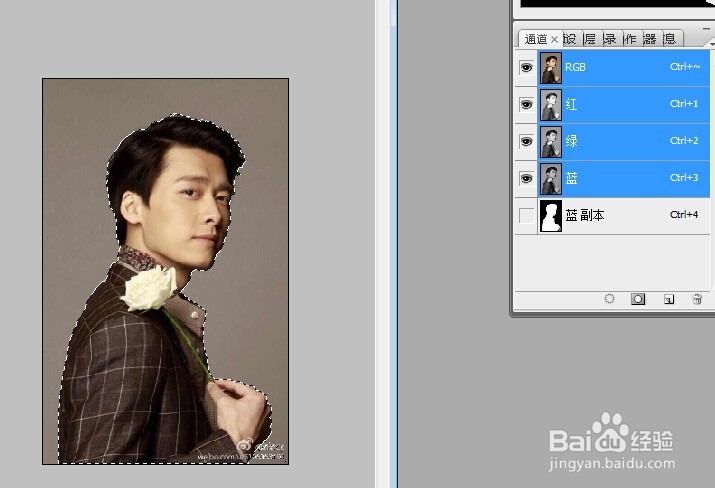Show the 蓝 副本 channel via its empty eye box
715x488 pixels.
point(526,216)
